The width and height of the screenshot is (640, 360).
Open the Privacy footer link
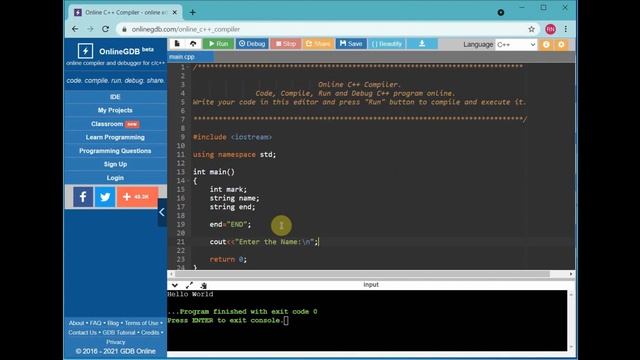coord(116,342)
